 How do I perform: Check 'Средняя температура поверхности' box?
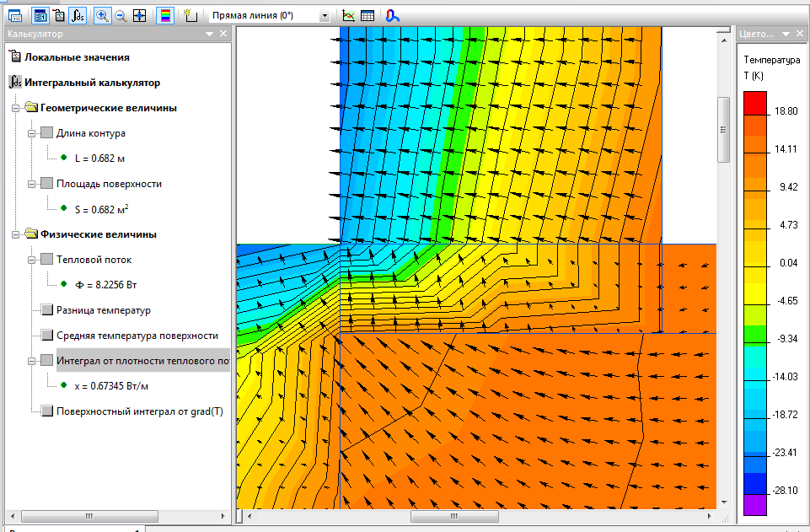[x=47, y=336]
